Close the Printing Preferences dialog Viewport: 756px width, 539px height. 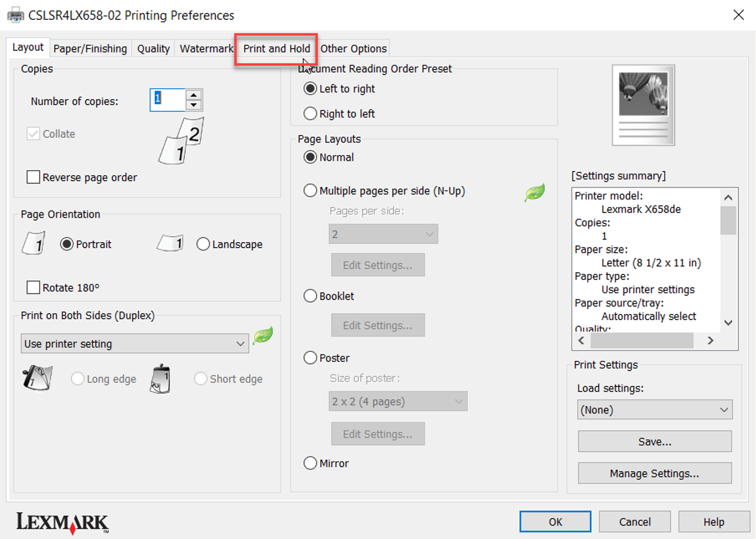pos(739,15)
